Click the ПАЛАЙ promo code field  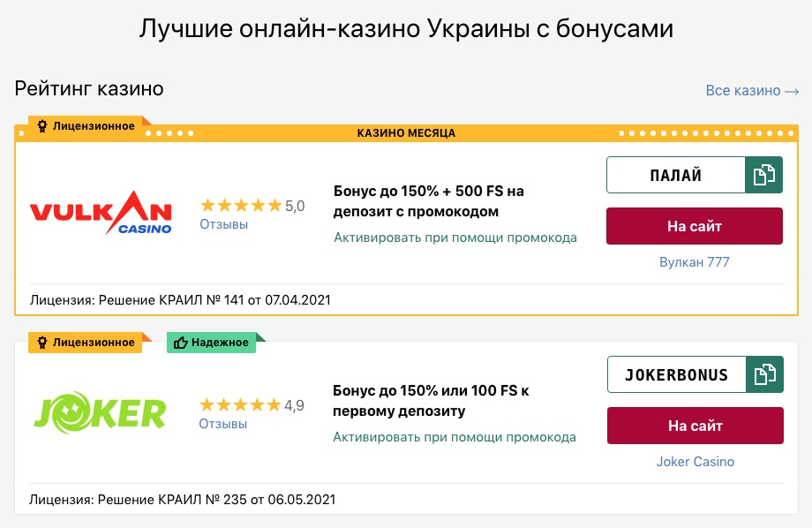676,174
